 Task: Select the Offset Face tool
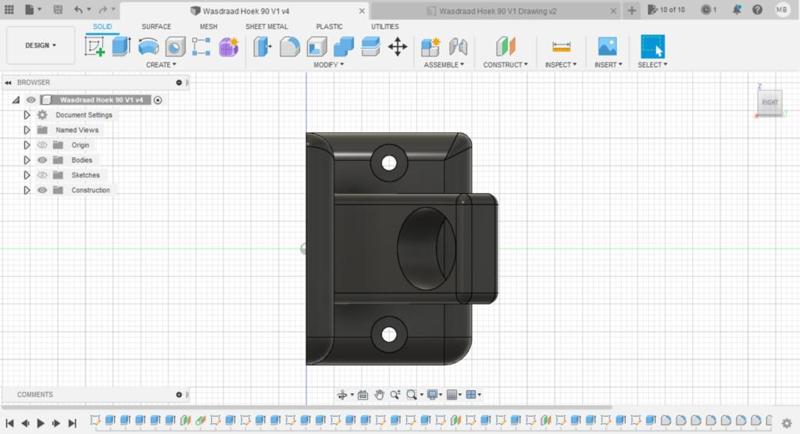370,46
